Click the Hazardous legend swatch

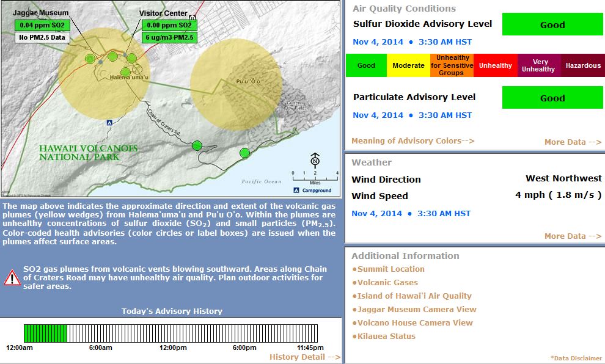coord(583,65)
